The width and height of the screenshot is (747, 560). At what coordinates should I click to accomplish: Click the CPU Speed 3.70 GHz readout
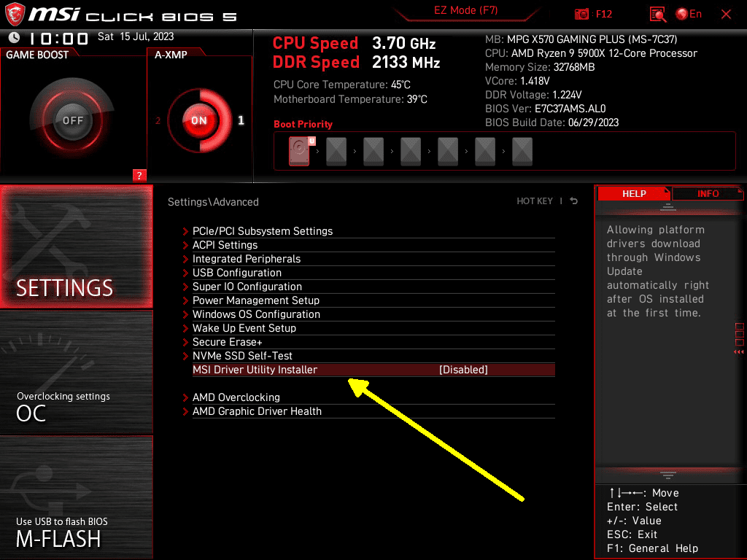pos(354,43)
